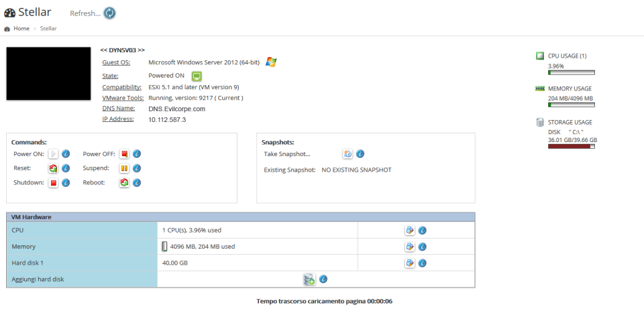Click the Shutdown red square icon
Image resolution: width=644 pixels, height=315 pixels.
[x=53, y=182]
